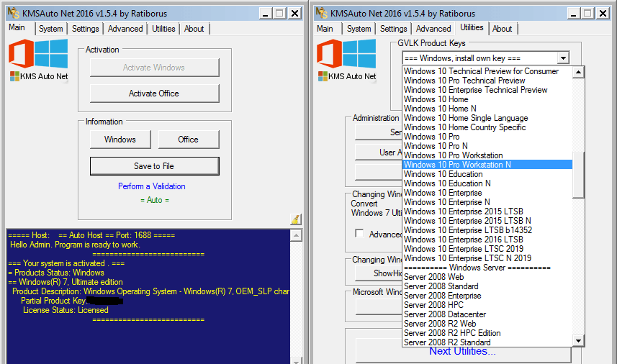This screenshot has width=617, height=364.
Task: Click the Windows information button
Action: tap(120, 140)
